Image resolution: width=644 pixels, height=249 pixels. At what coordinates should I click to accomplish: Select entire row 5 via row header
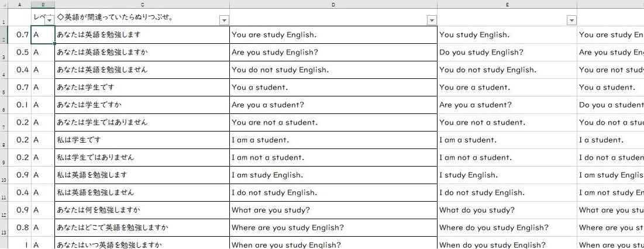pos(4,88)
